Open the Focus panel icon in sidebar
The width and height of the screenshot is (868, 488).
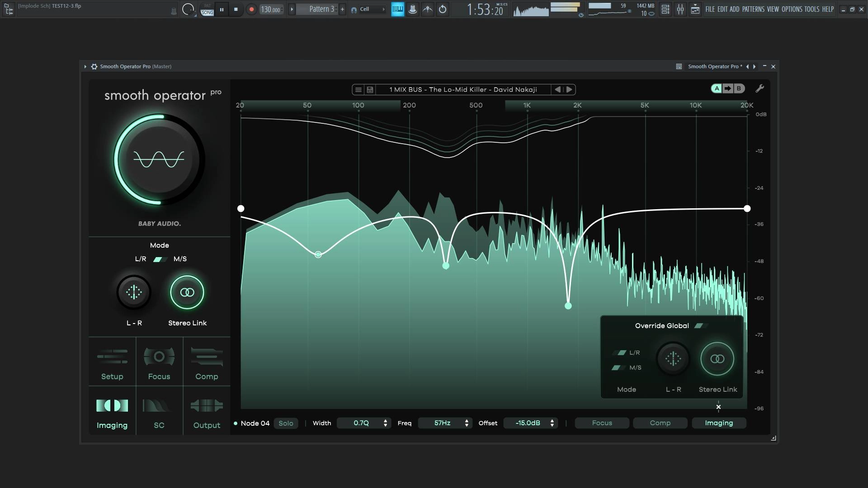click(x=159, y=362)
